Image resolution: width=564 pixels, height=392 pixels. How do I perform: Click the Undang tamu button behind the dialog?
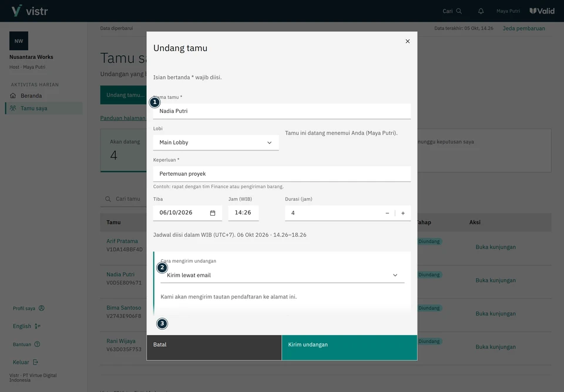tap(123, 95)
